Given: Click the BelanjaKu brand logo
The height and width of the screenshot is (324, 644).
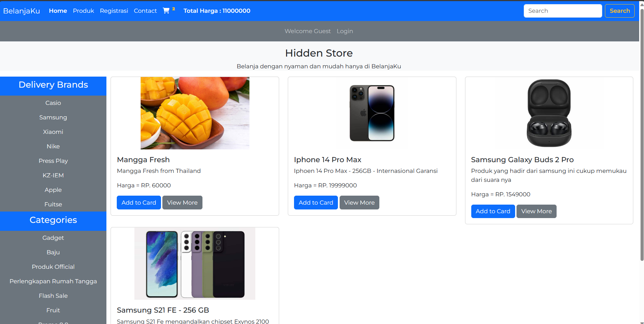Looking at the screenshot, I should tap(21, 11).
